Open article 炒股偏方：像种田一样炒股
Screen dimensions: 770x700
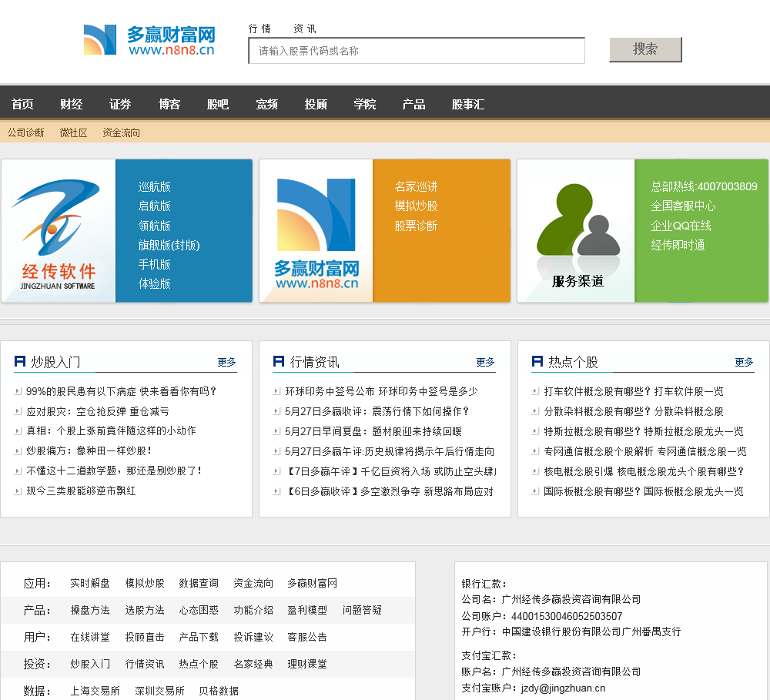(89, 450)
